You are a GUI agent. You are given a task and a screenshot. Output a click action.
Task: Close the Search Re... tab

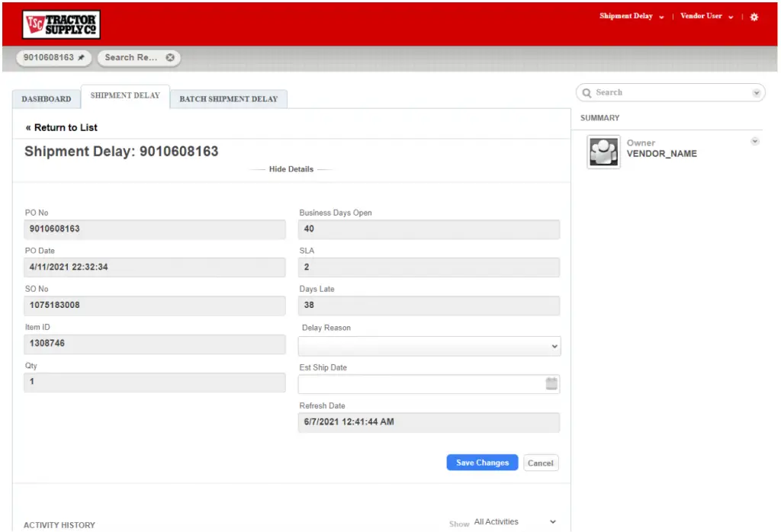pos(170,58)
